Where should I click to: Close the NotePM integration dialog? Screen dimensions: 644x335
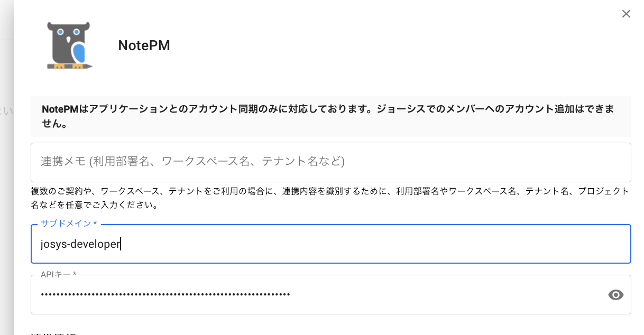626,14
